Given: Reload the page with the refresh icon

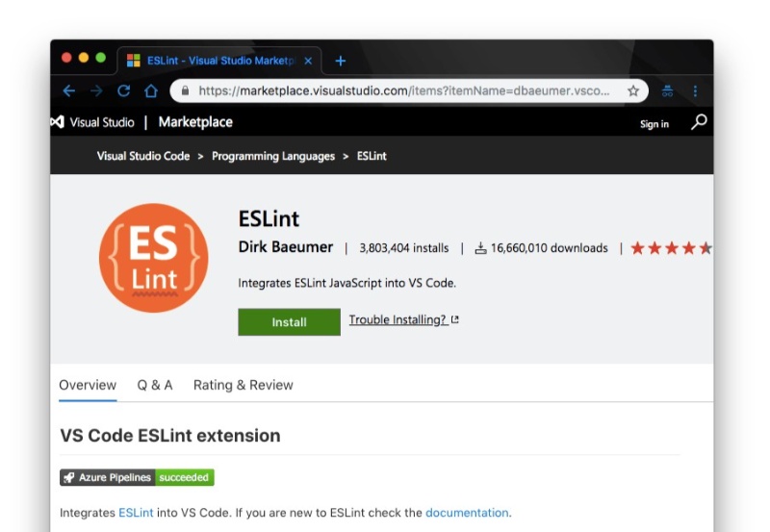Looking at the screenshot, I should [124, 90].
